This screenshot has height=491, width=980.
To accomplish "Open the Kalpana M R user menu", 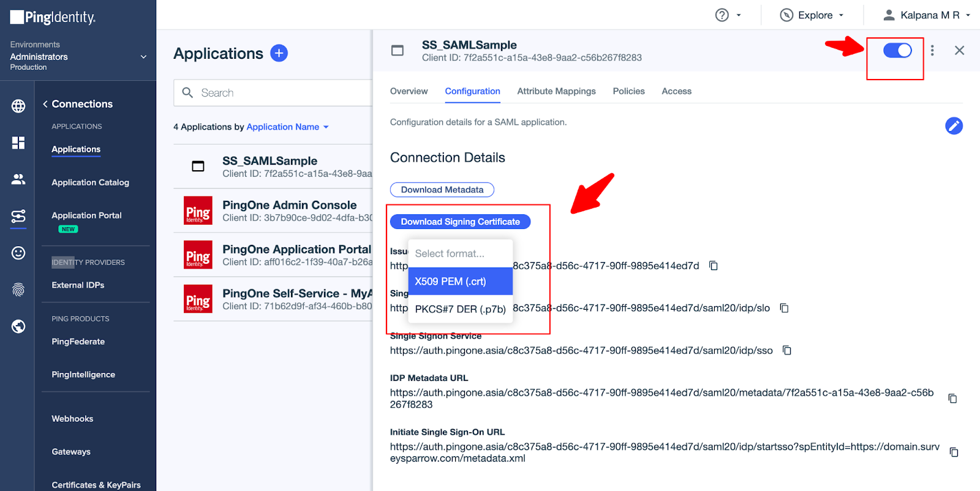I will [926, 15].
